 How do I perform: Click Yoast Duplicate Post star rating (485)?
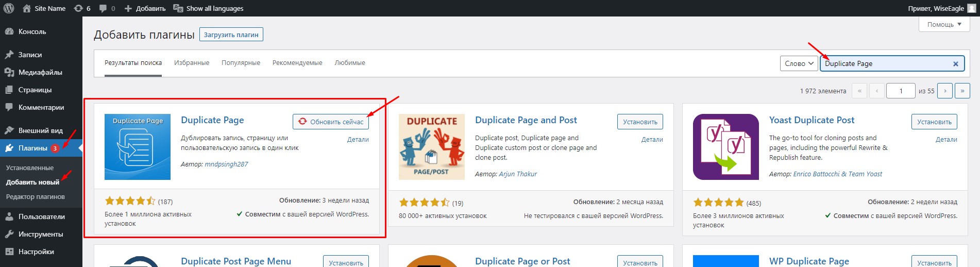pos(718,203)
